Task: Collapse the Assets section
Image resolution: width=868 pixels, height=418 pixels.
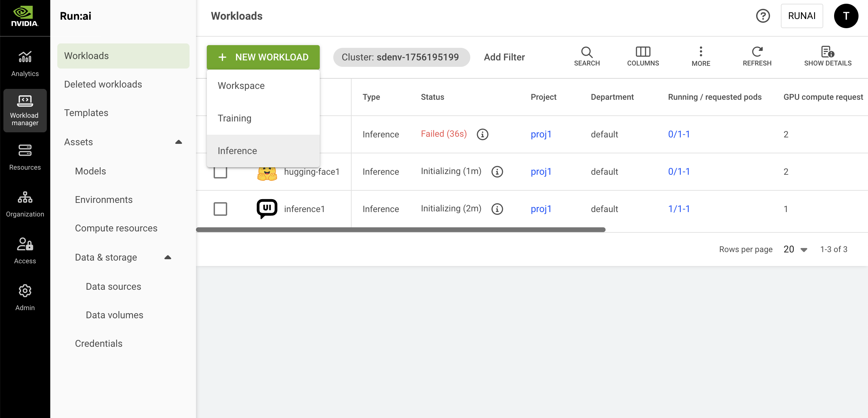Action: [179, 142]
